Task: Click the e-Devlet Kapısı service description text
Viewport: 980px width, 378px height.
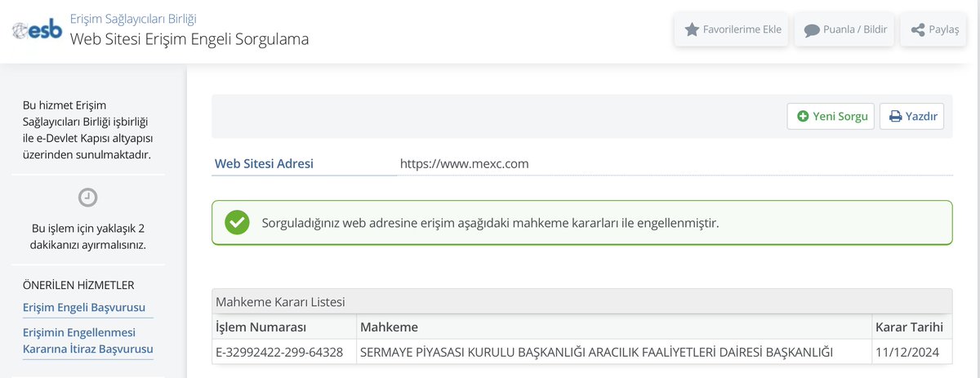Action: click(88, 130)
